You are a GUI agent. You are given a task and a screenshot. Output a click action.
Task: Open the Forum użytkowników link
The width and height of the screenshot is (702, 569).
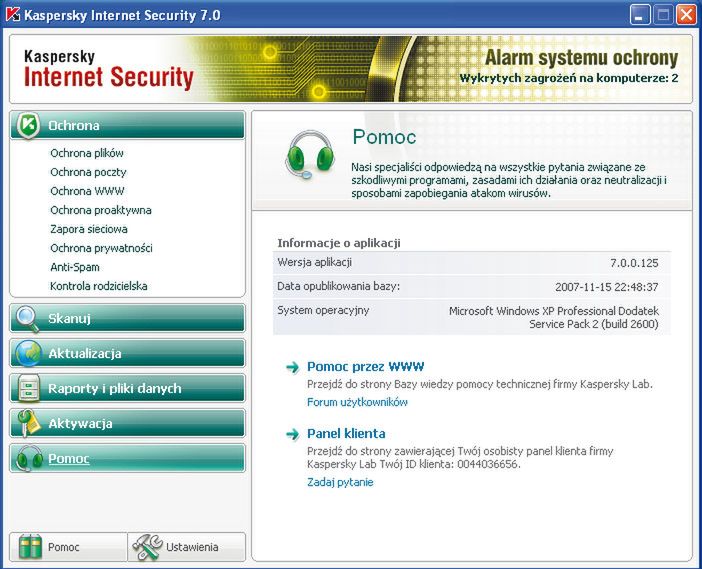(357, 402)
